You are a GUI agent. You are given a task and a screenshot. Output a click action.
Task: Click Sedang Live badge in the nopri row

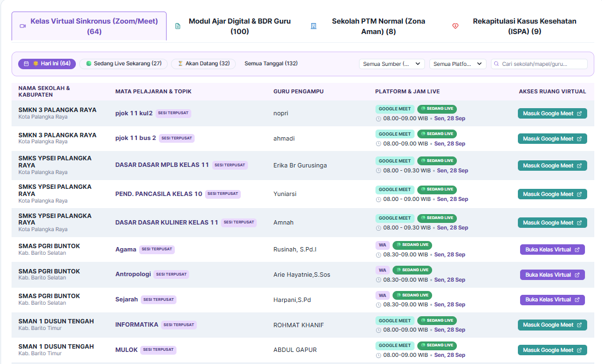click(x=437, y=109)
